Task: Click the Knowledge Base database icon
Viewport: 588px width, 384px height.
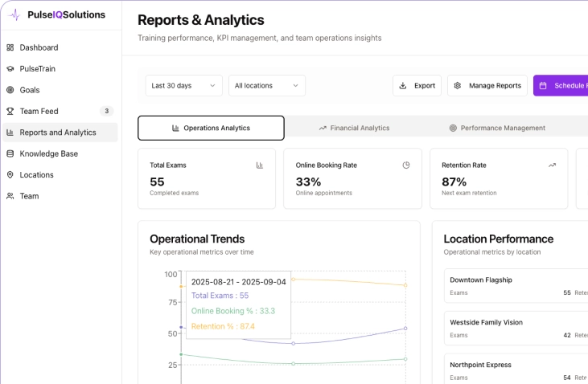Action: coord(10,153)
